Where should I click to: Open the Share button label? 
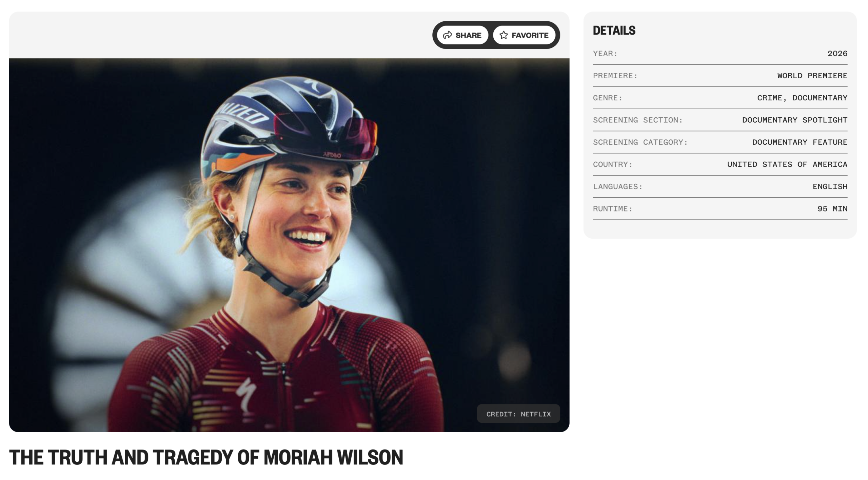click(468, 35)
